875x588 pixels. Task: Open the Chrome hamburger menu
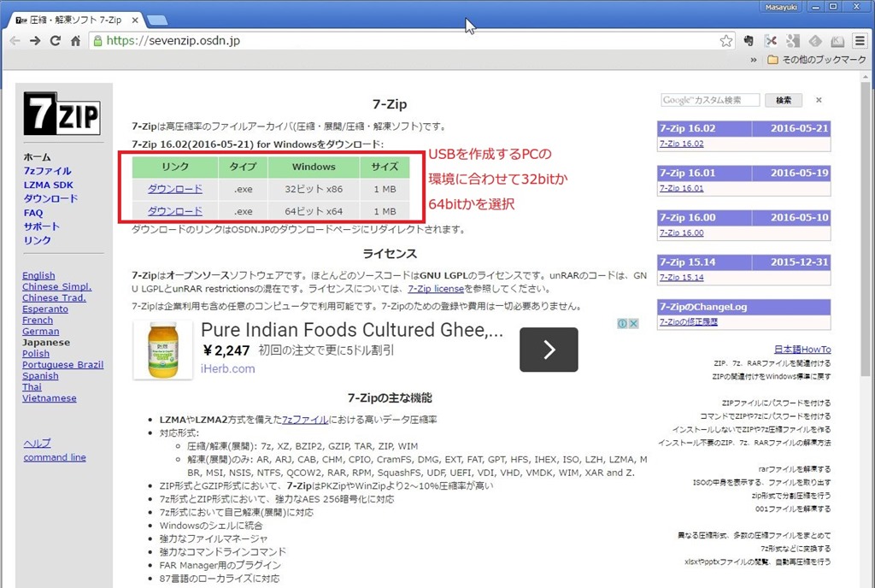pos(860,41)
